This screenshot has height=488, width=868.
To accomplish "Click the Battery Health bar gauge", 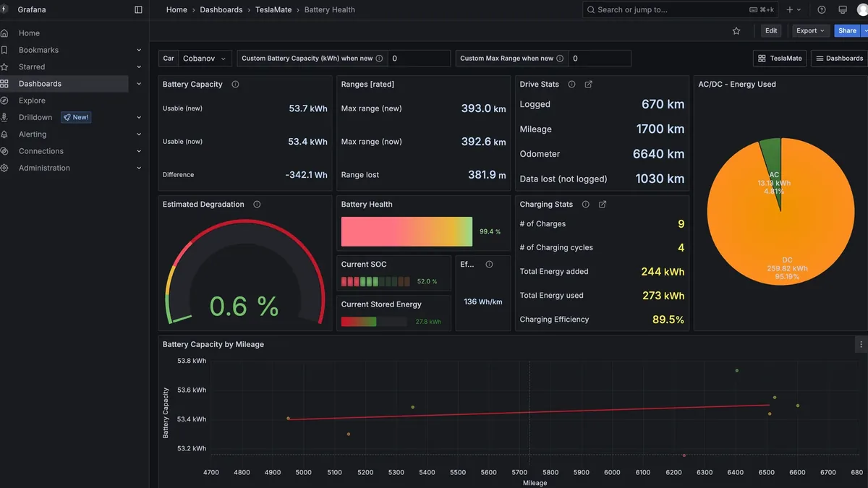I will pos(407,232).
